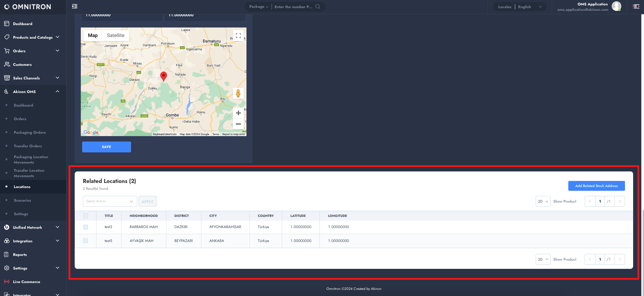Viewport: 644px width, 296px height.
Task: Click the search magnifier icon in top bar
Action: coord(317,6)
